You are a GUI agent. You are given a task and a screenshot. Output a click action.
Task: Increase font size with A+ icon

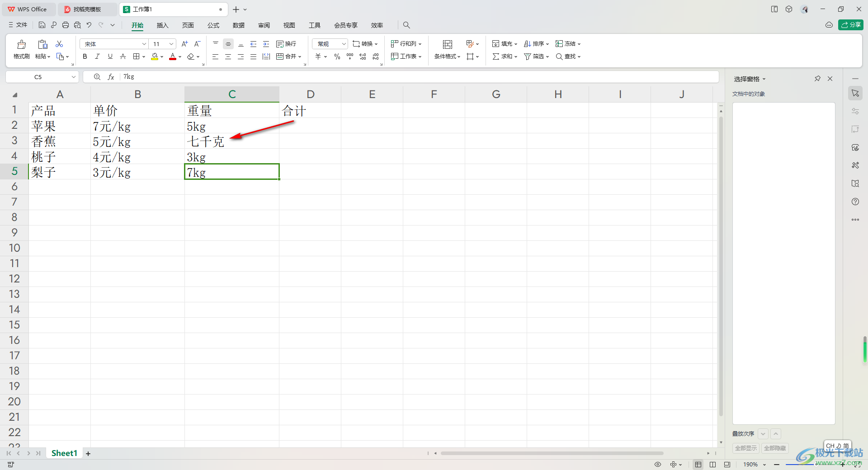point(184,44)
